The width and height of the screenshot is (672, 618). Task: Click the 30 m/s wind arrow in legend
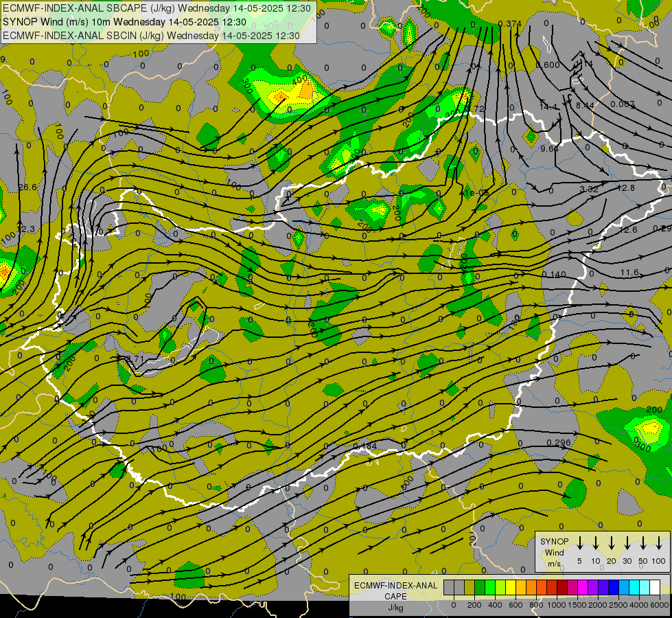[x=627, y=542]
